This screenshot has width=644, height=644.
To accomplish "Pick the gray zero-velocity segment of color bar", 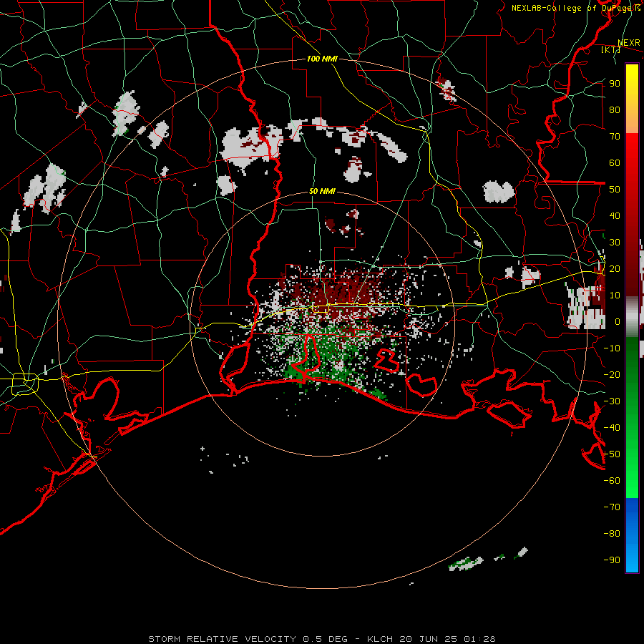I will coord(632,316).
